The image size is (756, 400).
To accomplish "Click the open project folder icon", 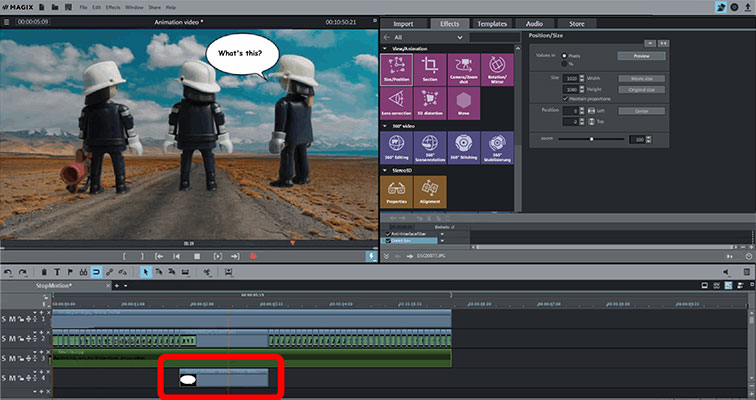I will (55, 7).
